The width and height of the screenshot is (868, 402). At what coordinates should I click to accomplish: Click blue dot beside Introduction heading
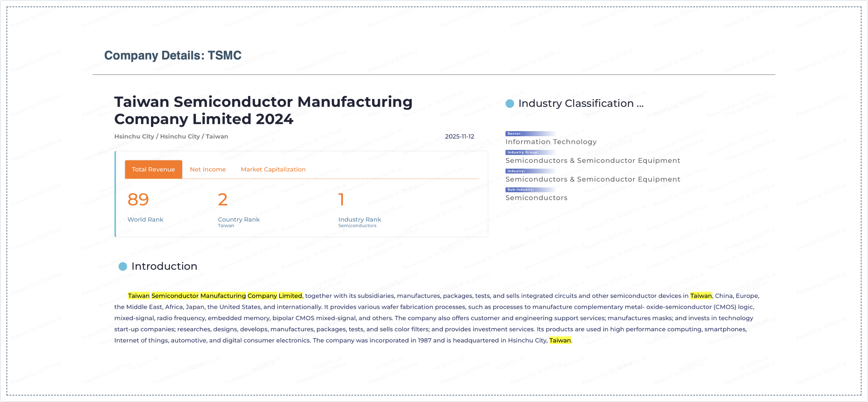click(123, 266)
